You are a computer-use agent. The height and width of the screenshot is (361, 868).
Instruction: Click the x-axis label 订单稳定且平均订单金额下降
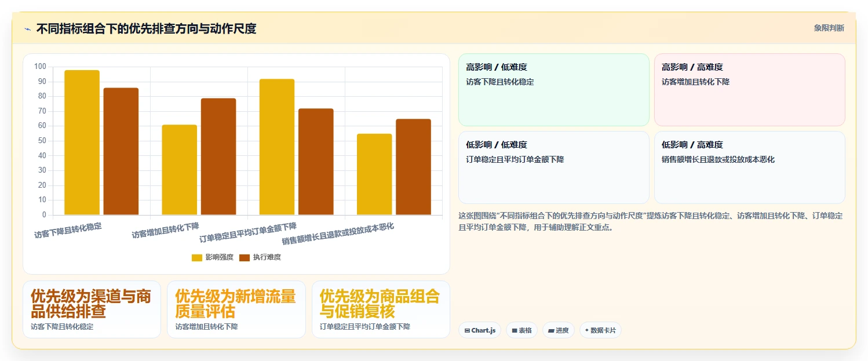pos(248,233)
